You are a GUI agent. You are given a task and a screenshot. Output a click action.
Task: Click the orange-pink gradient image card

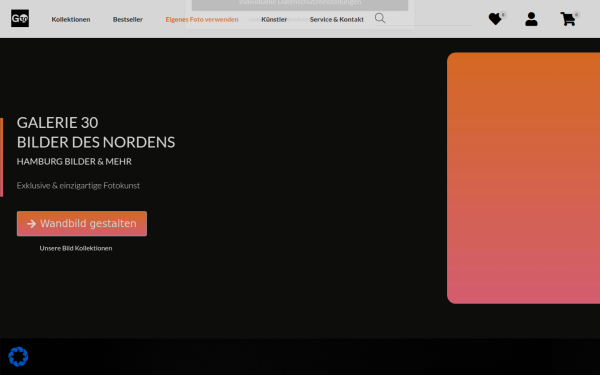[523, 178]
